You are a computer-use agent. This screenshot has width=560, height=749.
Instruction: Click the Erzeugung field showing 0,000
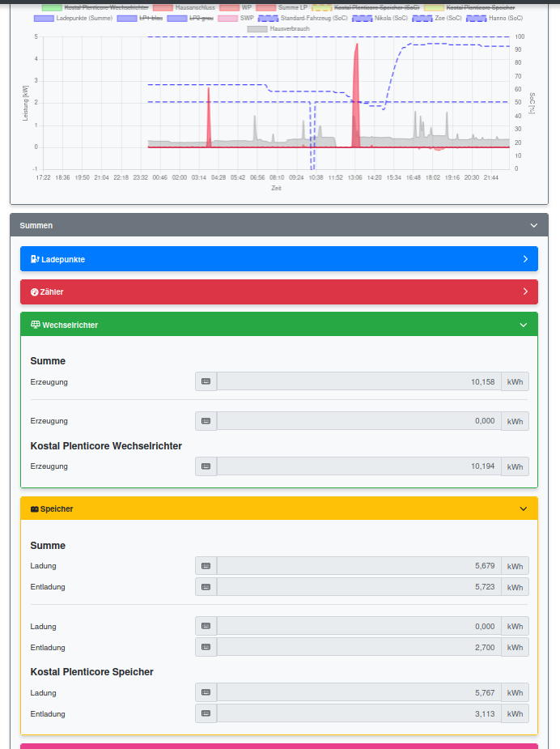(359, 421)
